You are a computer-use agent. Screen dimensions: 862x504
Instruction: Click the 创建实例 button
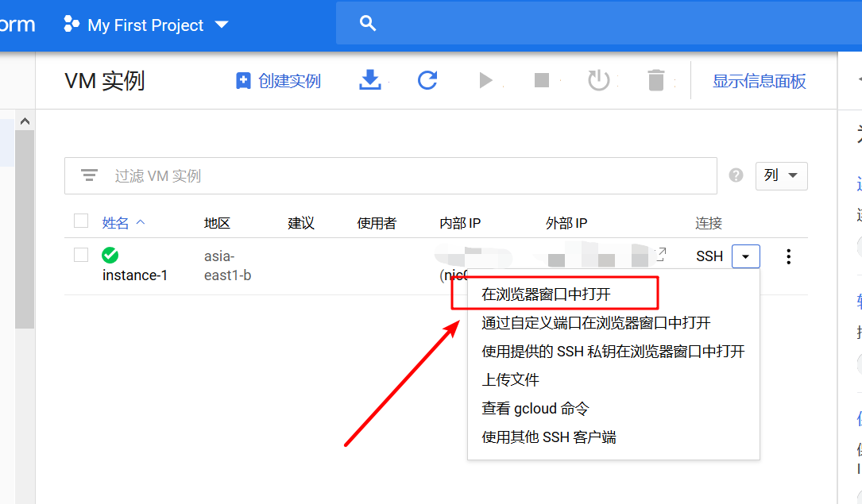[x=277, y=79]
